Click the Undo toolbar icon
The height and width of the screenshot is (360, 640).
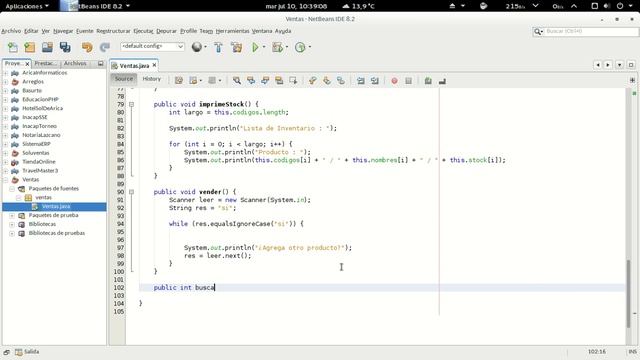pyautogui.click(x=87, y=47)
